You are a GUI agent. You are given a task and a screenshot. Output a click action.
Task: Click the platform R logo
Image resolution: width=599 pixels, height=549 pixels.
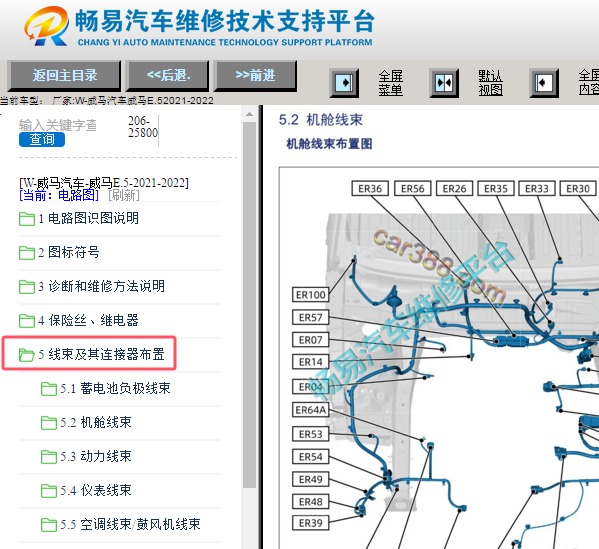[47, 26]
